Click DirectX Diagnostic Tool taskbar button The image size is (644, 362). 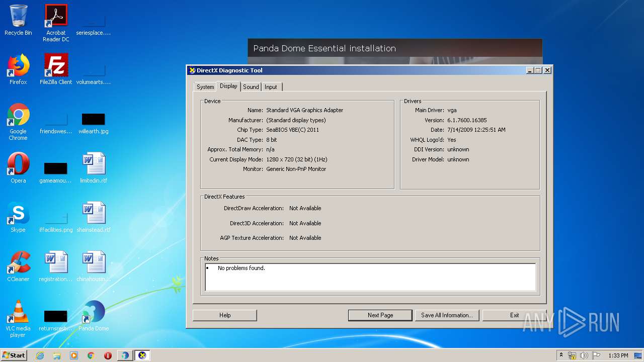[142, 355]
